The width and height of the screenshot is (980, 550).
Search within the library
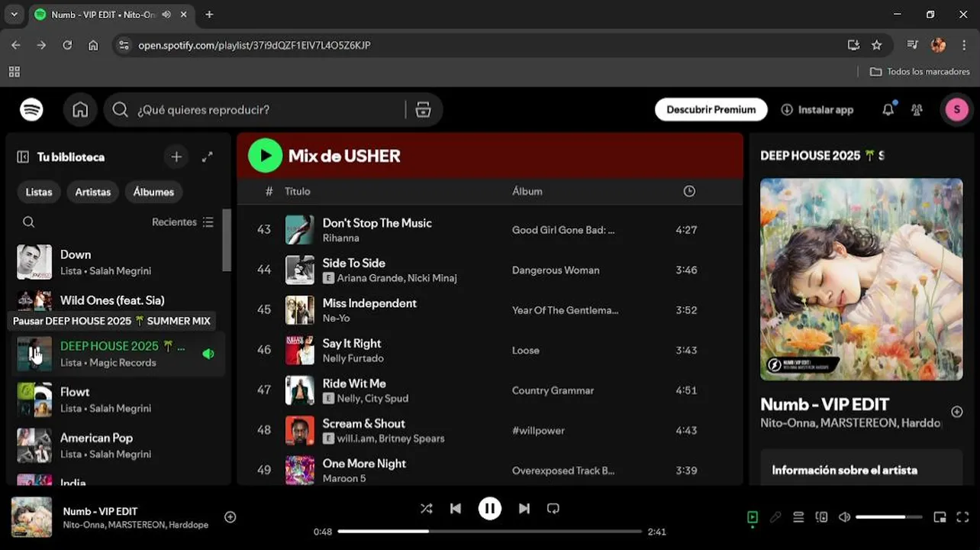click(28, 222)
